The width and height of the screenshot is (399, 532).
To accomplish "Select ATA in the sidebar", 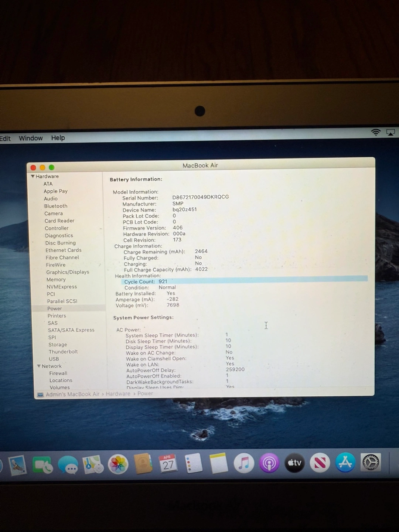I will click(x=48, y=184).
